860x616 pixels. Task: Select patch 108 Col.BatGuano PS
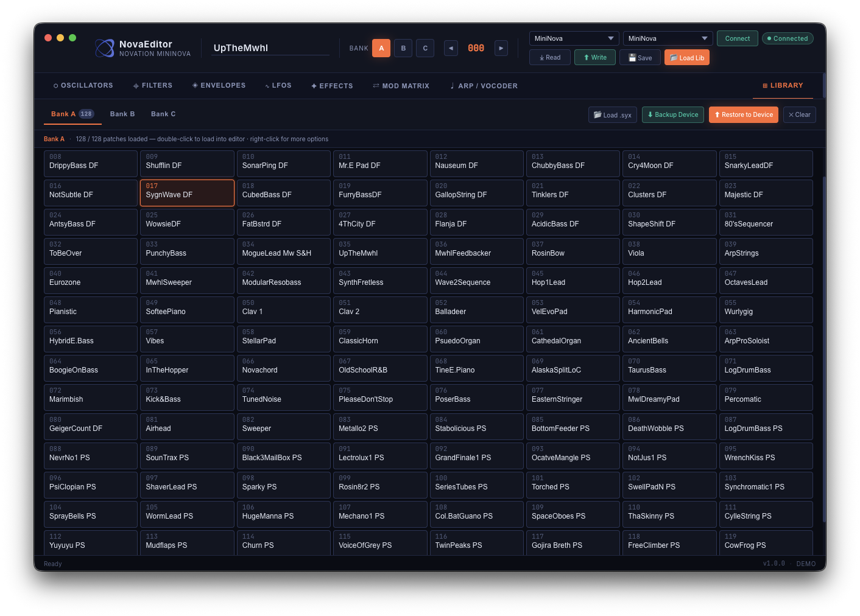point(477,514)
